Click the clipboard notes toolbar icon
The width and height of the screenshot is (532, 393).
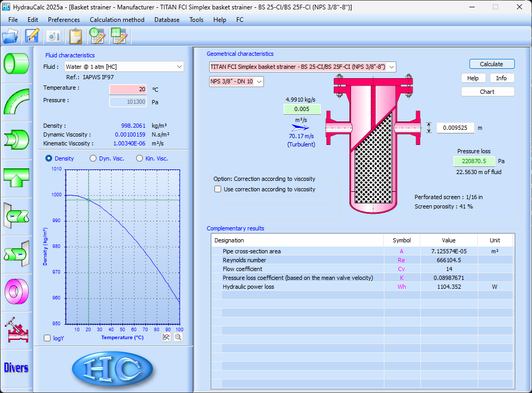(x=76, y=36)
